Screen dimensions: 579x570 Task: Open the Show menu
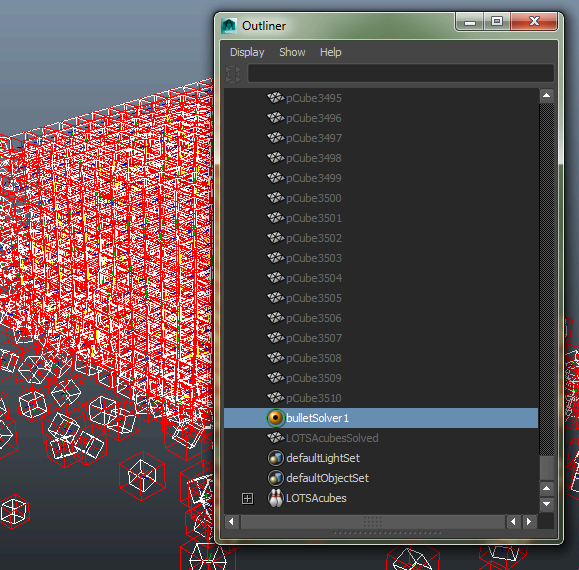292,52
